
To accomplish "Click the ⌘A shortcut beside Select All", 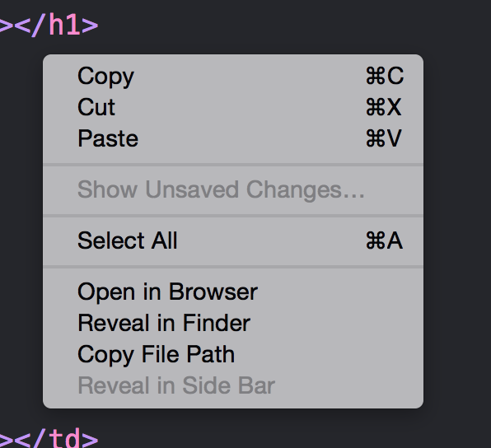I will (x=384, y=240).
